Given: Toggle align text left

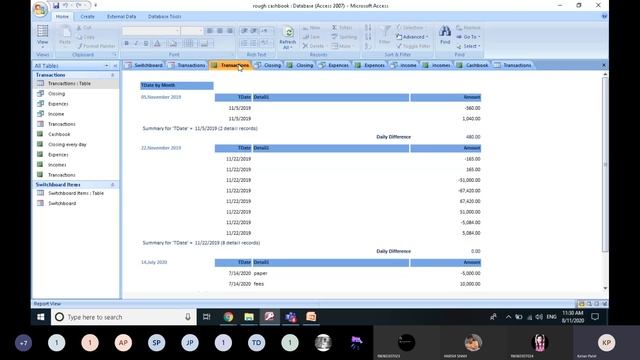Looking at the screenshot, I should click(210, 31).
